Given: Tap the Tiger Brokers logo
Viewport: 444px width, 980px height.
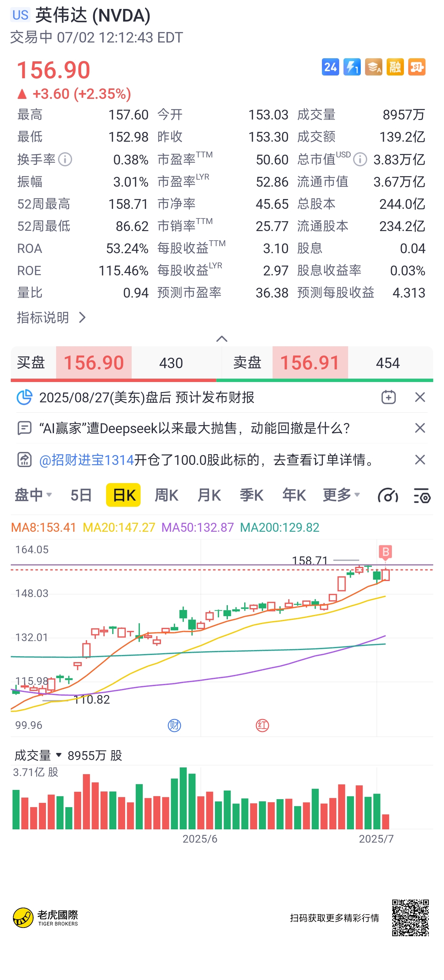Looking at the screenshot, I should pyautogui.click(x=45, y=917).
